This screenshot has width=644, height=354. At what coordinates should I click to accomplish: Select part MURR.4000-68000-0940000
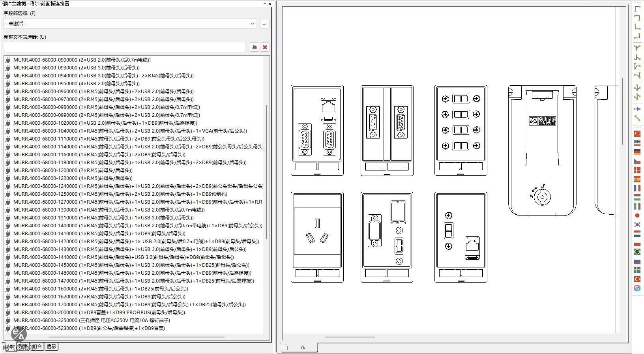pyautogui.click(x=104, y=76)
